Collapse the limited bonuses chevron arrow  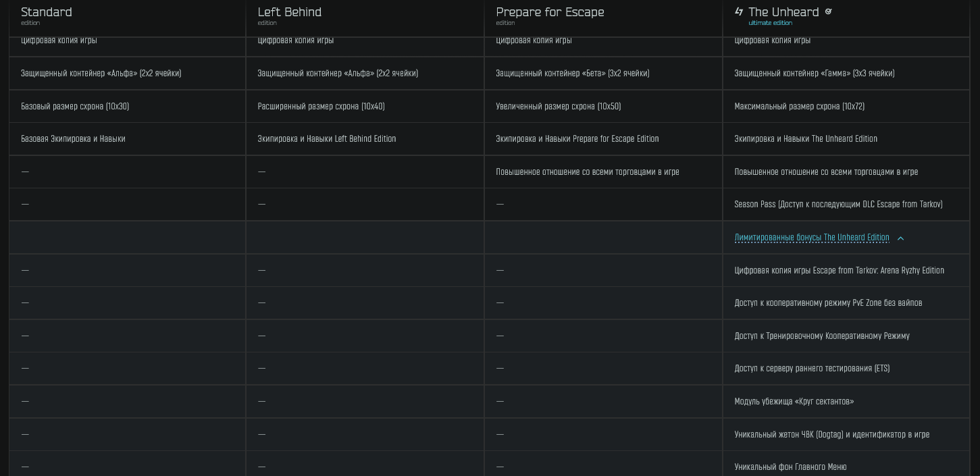click(900, 238)
